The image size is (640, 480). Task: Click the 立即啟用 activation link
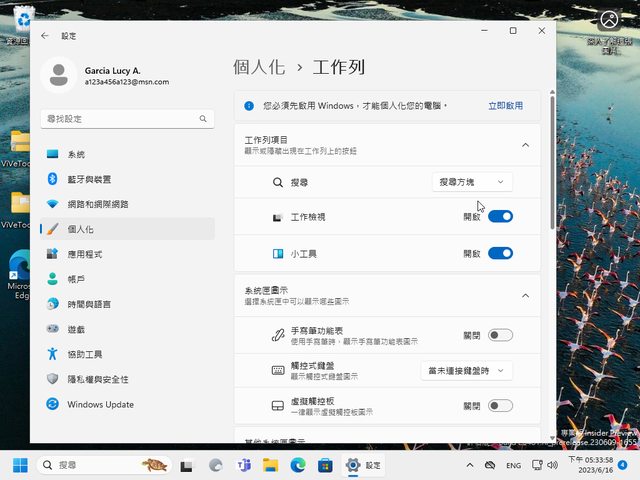[x=505, y=105]
